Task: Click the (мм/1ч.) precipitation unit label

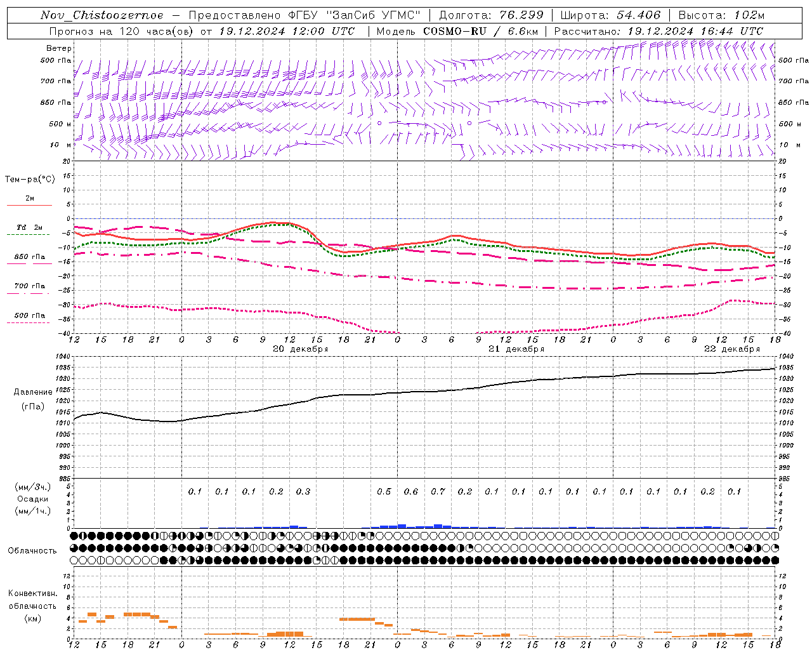Action: [33, 511]
